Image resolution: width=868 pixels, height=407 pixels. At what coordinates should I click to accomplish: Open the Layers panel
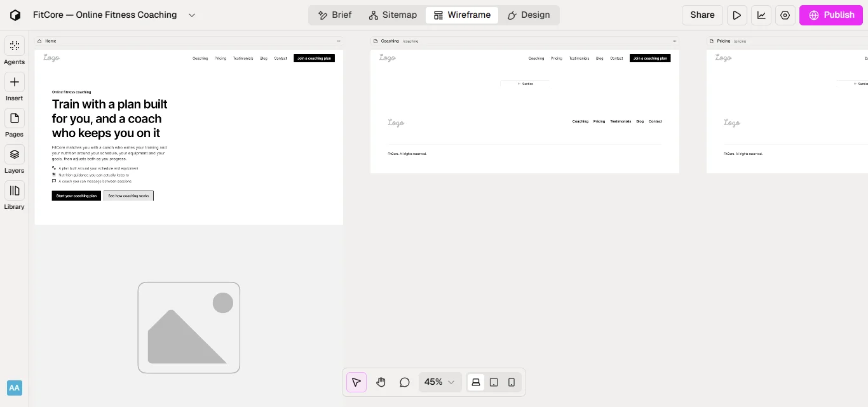14,154
